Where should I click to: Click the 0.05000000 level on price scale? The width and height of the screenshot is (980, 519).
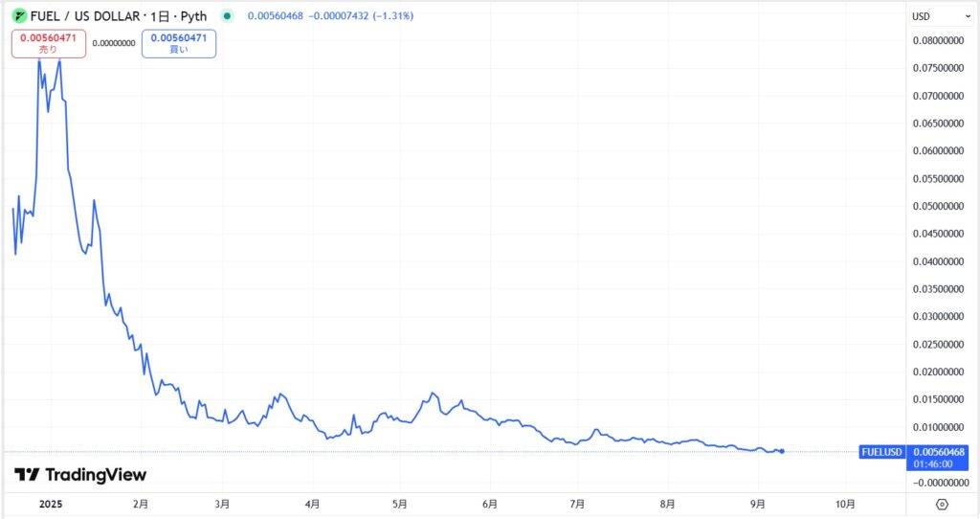(939, 207)
